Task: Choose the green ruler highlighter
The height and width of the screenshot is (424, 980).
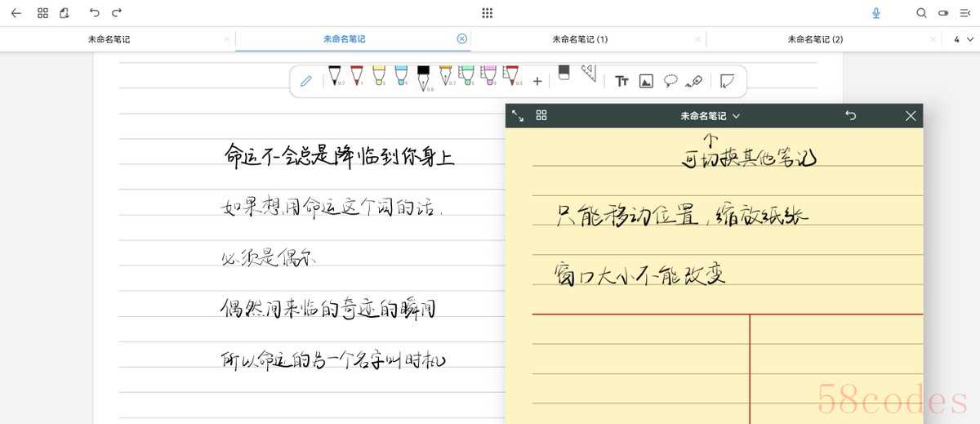Action: 466,76
